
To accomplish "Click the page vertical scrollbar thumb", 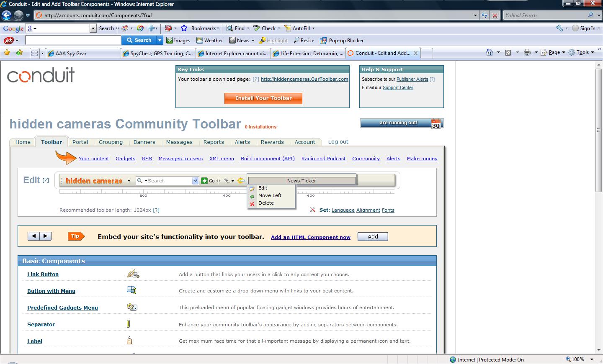I will click(x=598, y=130).
